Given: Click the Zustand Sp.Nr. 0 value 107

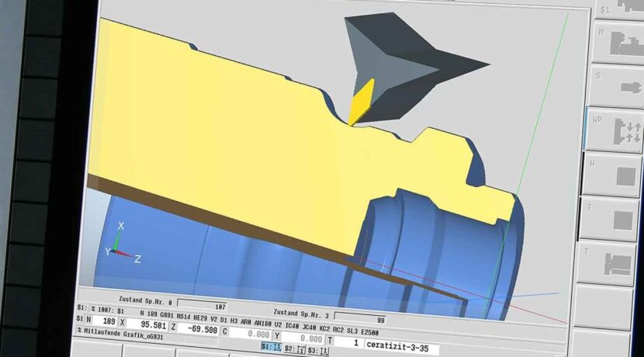Looking at the screenshot, I should 202,306.
